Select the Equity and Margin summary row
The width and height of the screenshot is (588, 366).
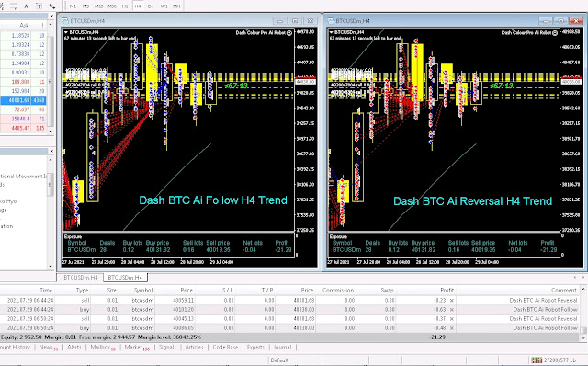coord(289,337)
